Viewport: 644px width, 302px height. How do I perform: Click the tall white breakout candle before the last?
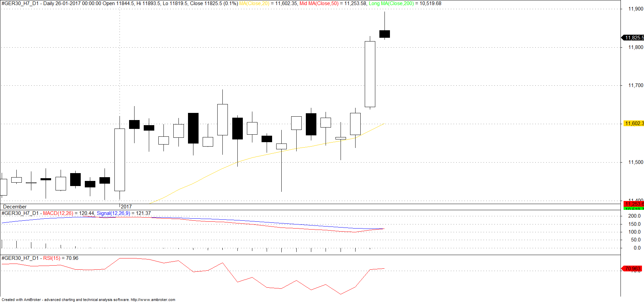(x=370, y=74)
